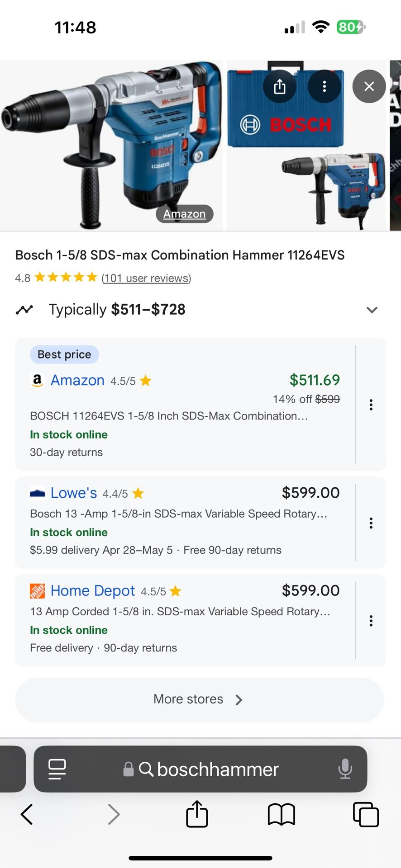Image resolution: width=401 pixels, height=868 pixels.
Task: Expand the Typically $511–$728 price range
Action: 372,310
